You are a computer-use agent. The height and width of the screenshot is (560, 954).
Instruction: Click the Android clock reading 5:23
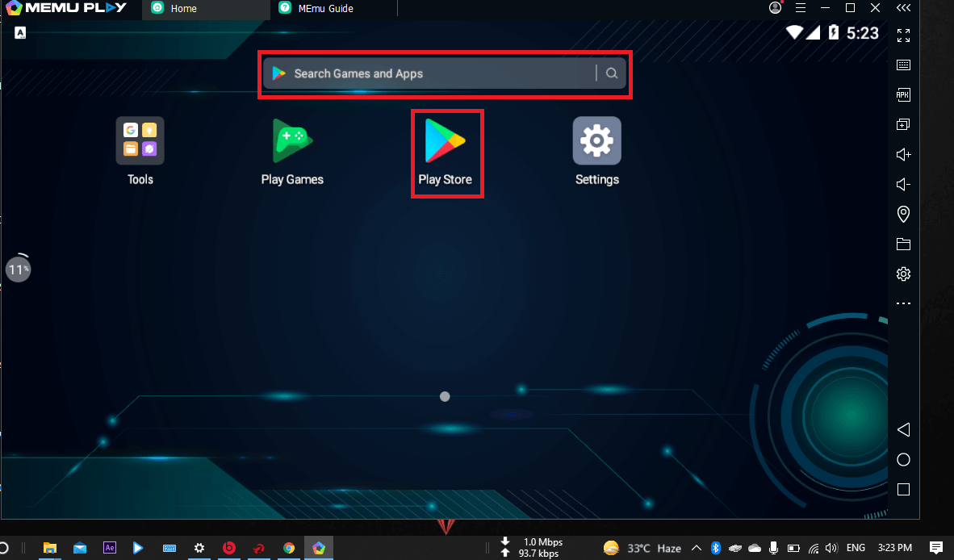[863, 33]
